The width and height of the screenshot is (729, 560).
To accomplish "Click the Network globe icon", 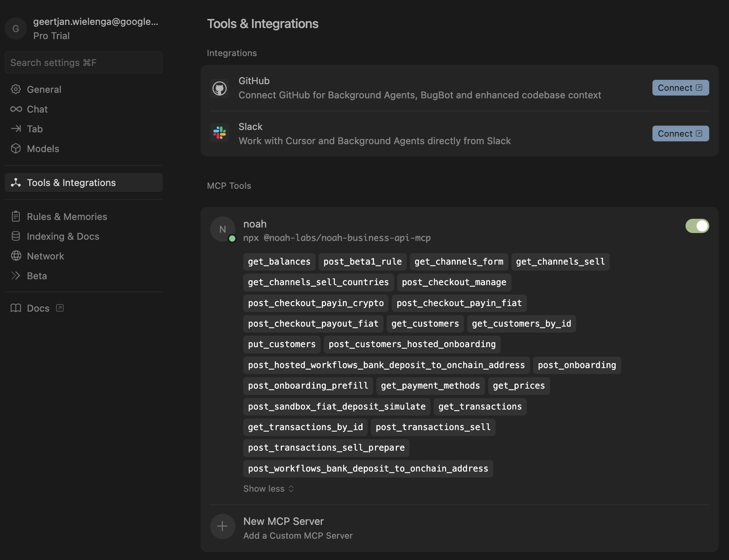I will click(16, 256).
